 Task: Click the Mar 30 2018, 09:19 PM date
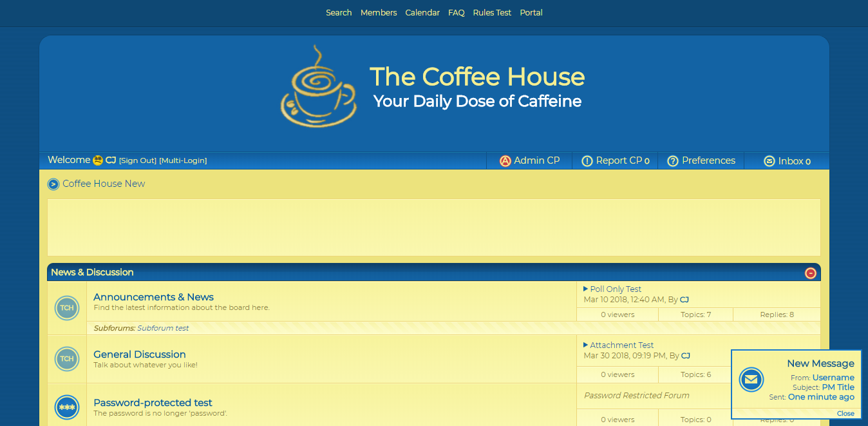tap(624, 356)
